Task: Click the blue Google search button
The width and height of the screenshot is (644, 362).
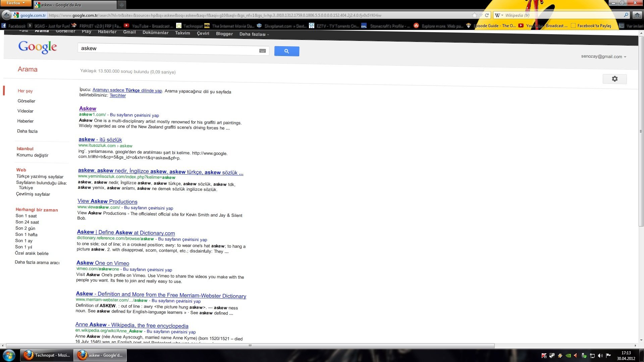Action: coord(286,51)
